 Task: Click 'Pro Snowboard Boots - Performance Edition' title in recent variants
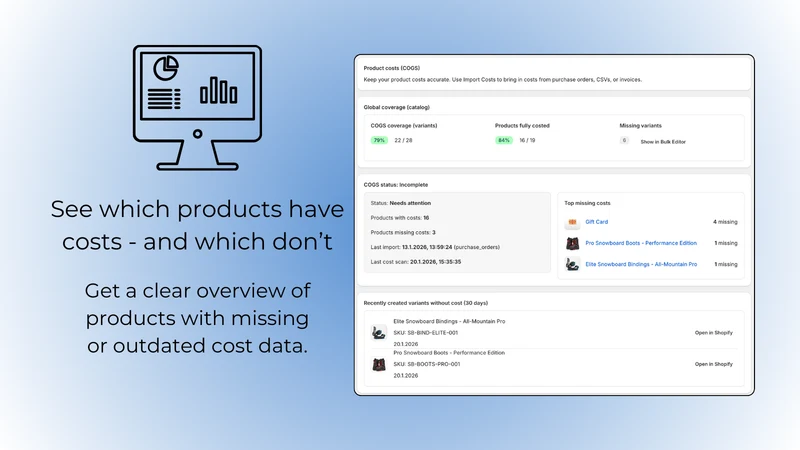tap(449, 353)
